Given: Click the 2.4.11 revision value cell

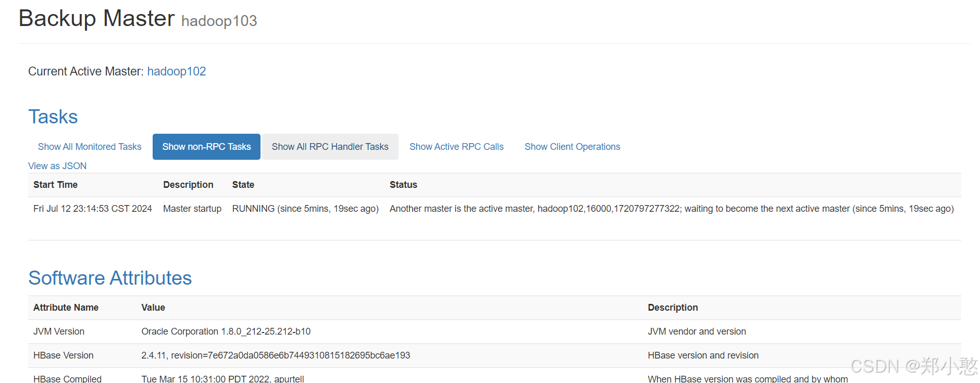Looking at the screenshot, I should click(276, 355).
